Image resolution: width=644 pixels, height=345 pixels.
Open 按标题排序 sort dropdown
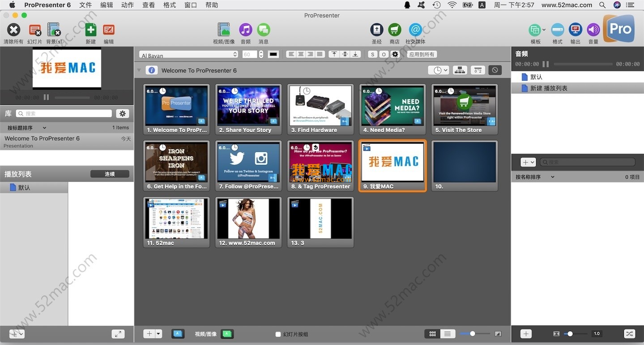click(27, 128)
